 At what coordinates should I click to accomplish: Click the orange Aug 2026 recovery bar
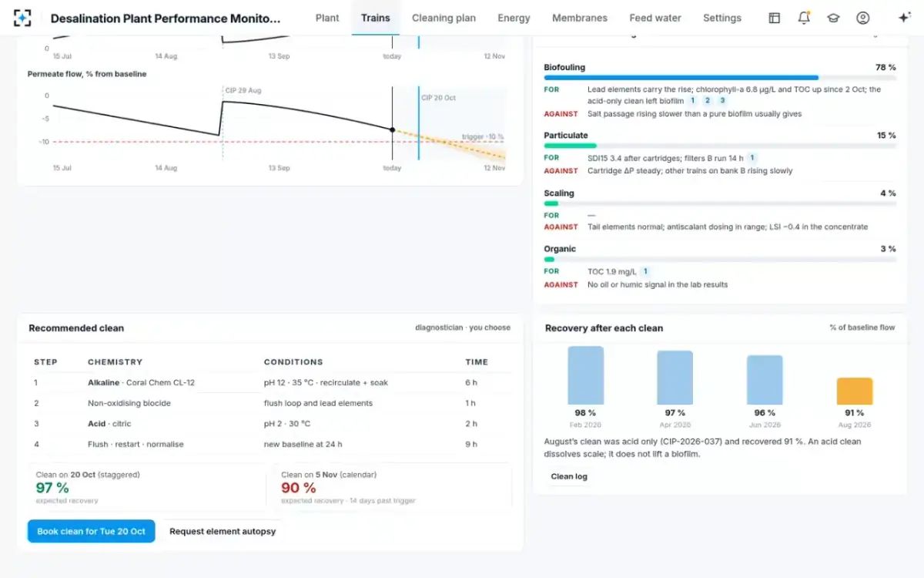[855, 391]
